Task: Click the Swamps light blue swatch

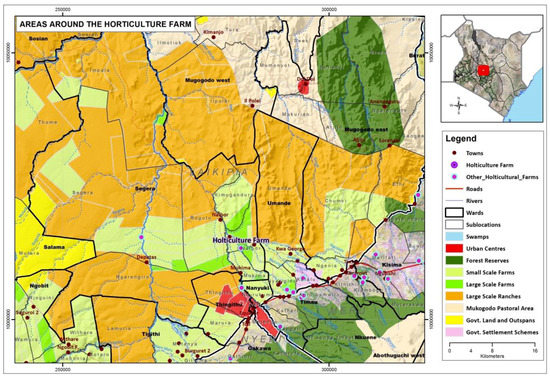Action: (x=454, y=237)
